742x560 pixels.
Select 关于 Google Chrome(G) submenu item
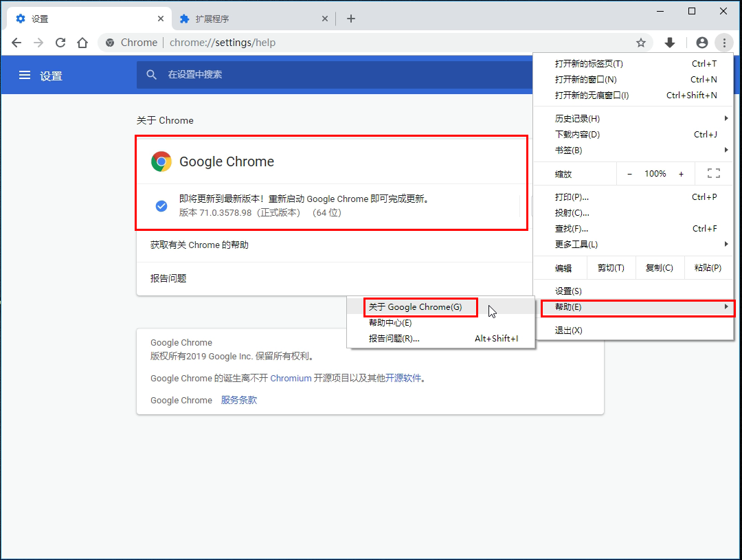440,306
